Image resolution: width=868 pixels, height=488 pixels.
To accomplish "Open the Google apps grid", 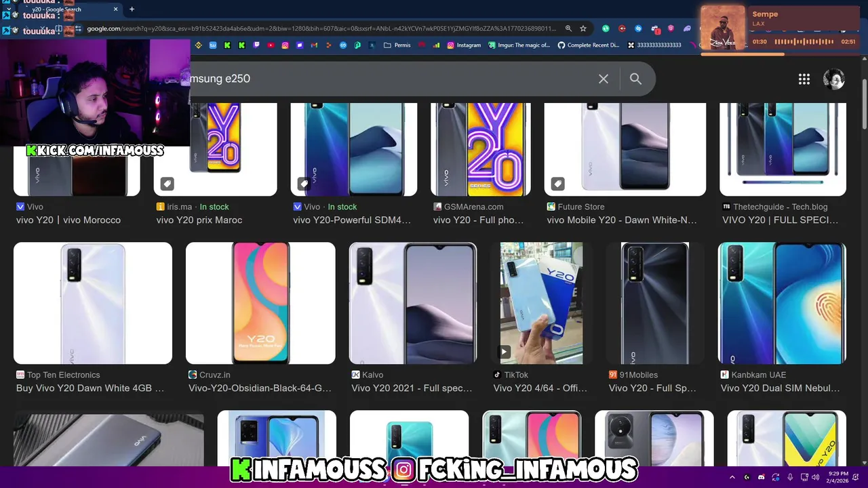I will tap(804, 79).
